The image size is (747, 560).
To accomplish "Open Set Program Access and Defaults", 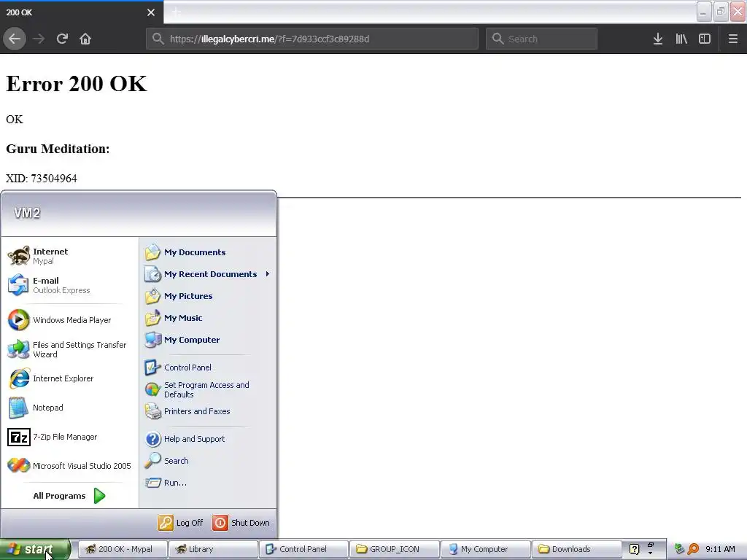I will tap(208, 389).
